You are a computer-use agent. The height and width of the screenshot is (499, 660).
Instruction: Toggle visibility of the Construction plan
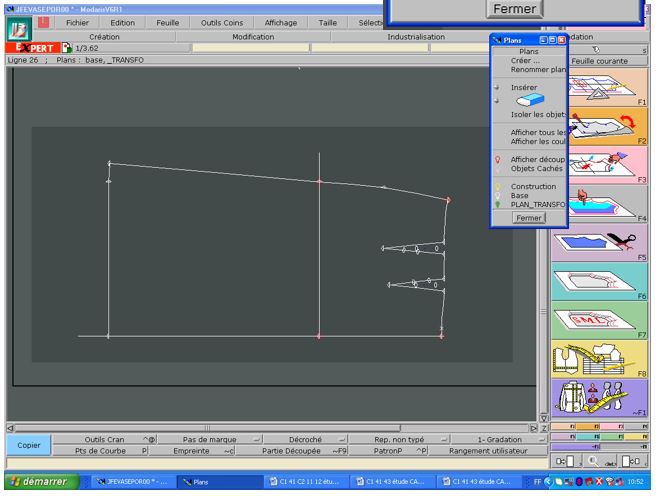point(498,186)
